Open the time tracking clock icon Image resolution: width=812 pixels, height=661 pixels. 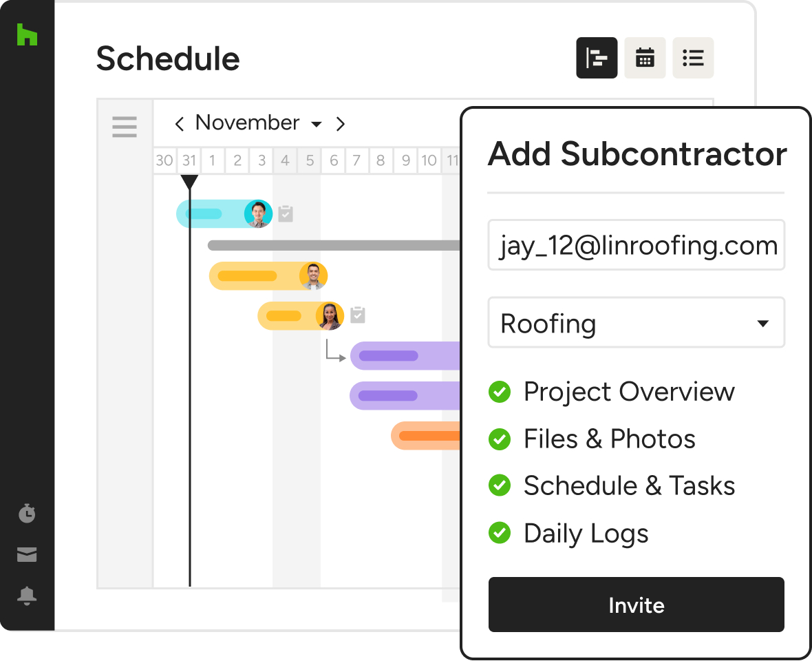(27, 513)
